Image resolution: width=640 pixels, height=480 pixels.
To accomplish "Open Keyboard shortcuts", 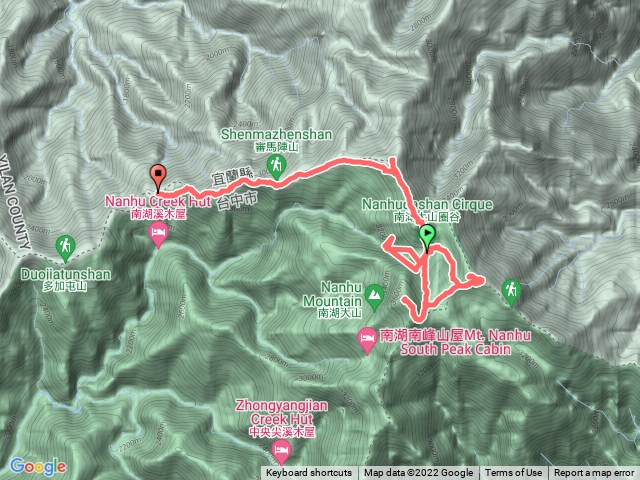I will [x=309, y=473].
